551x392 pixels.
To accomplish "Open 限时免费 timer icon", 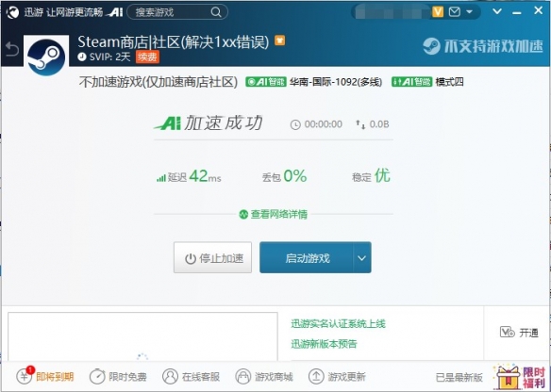I will click(x=97, y=377).
